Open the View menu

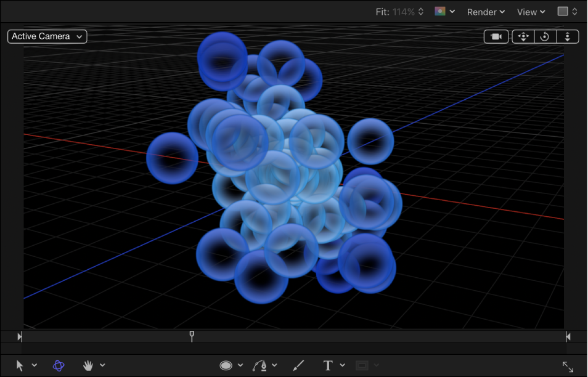(x=531, y=12)
